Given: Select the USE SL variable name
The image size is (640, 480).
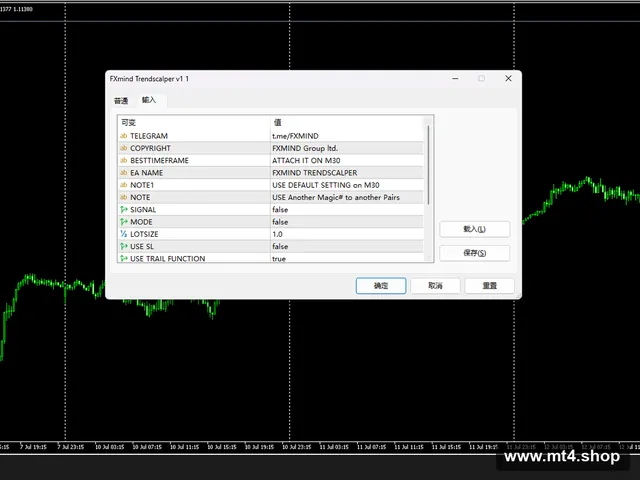Looking at the screenshot, I should (142, 246).
